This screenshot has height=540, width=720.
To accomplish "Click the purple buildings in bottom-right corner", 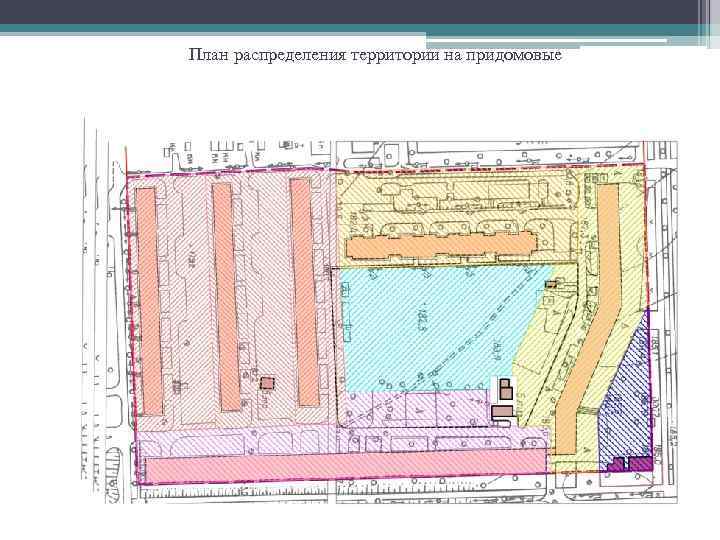I will tap(630, 464).
